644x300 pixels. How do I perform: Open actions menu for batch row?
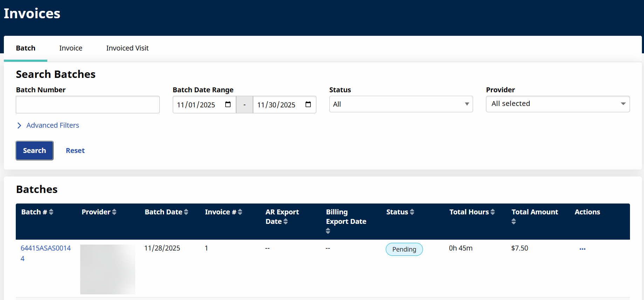click(582, 249)
